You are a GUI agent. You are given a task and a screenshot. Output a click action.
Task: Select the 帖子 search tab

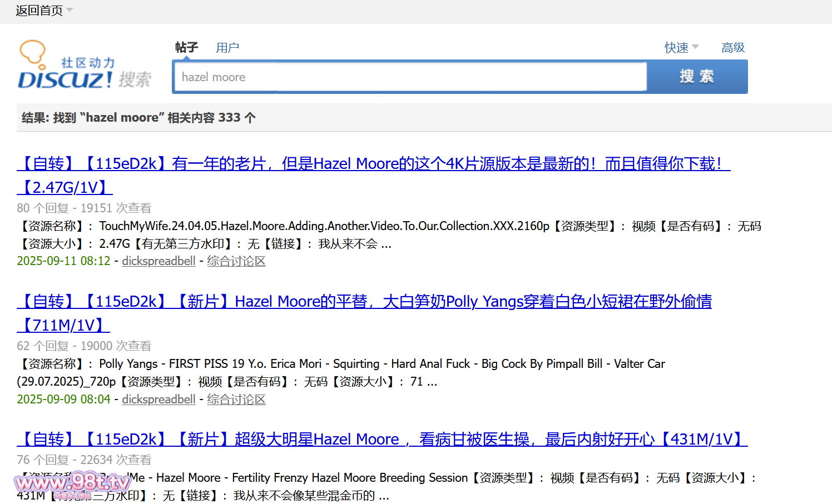click(x=186, y=47)
